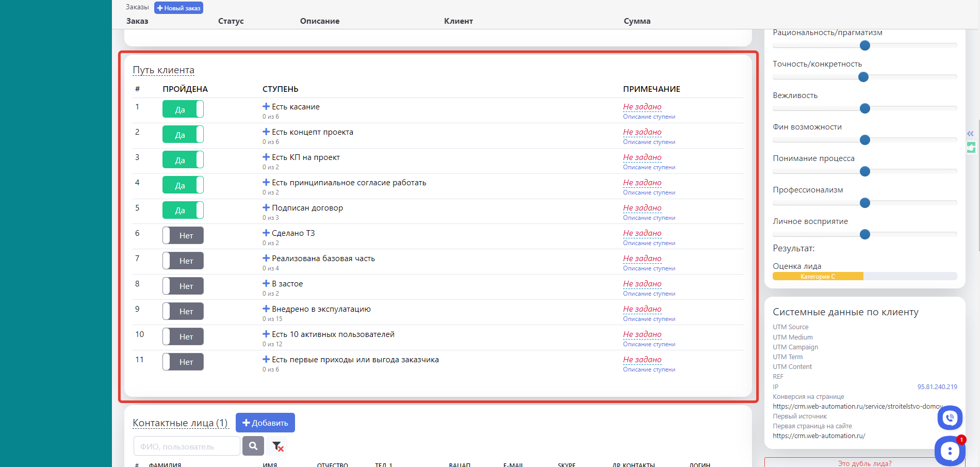This screenshot has height=467, width=980.
Task: Open the phone call widget
Action: pos(950,418)
